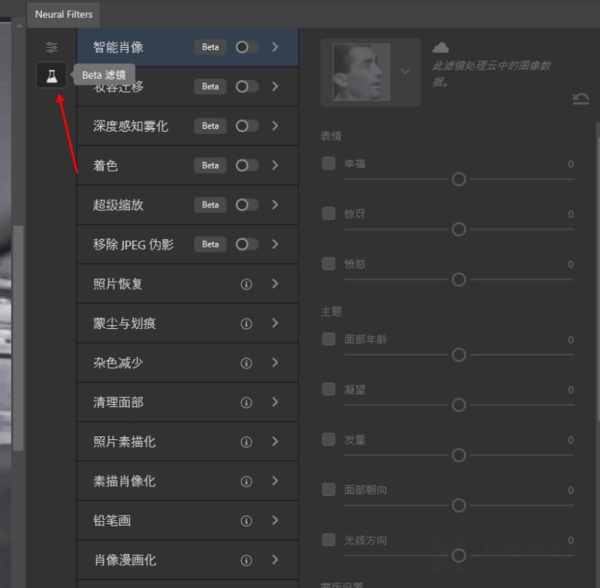Select the 深度感知雾化 filter row
The width and height of the screenshot is (600, 588).
pos(188,126)
